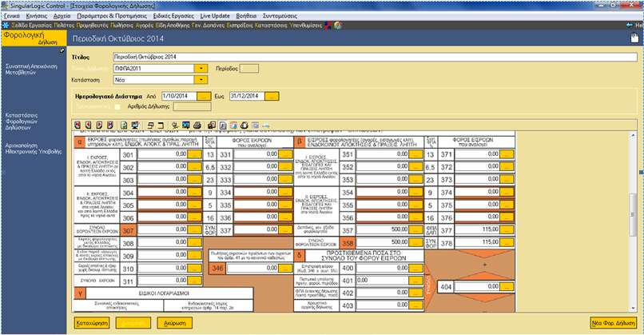Open the Αρχεία menu

tap(62, 16)
